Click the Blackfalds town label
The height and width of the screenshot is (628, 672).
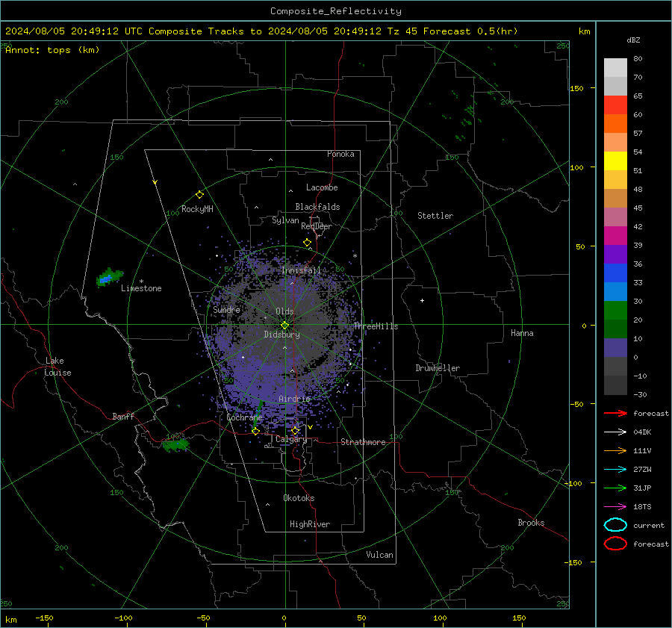(x=317, y=207)
